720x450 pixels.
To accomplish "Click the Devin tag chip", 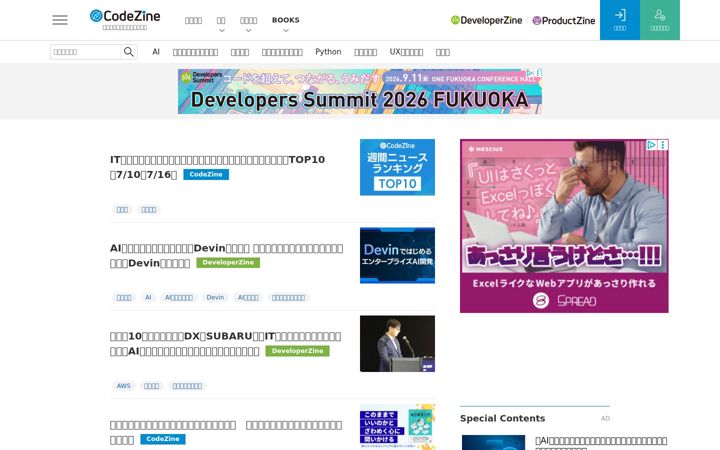I will click(215, 298).
